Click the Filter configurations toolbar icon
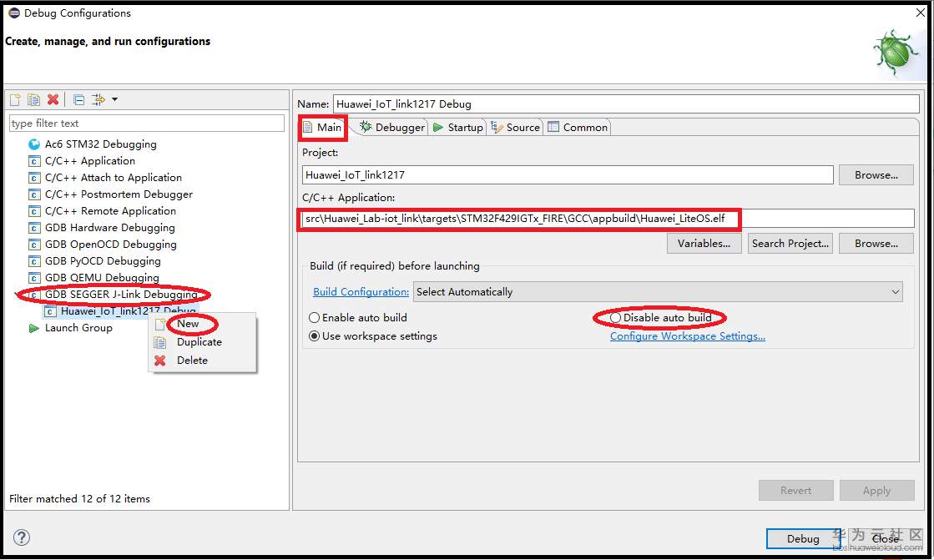Image resolution: width=934 pixels, height=560 pixels. pos(98,99)
